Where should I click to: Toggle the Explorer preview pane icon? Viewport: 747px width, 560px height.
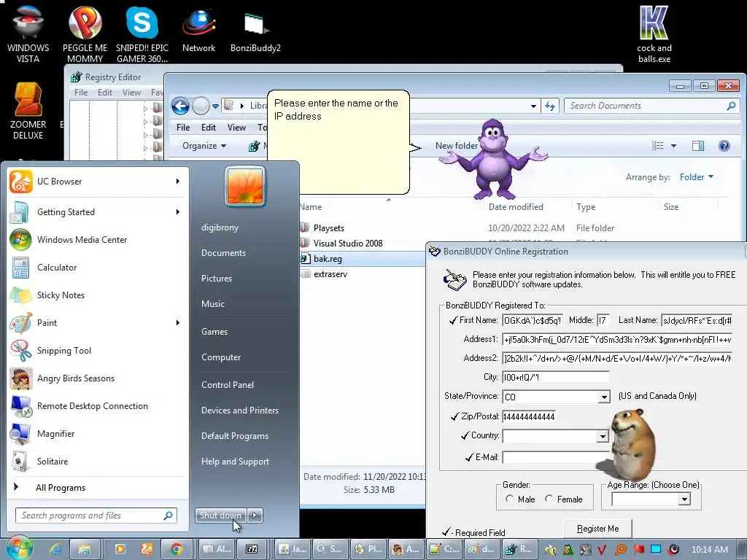(x=698, y=146)
